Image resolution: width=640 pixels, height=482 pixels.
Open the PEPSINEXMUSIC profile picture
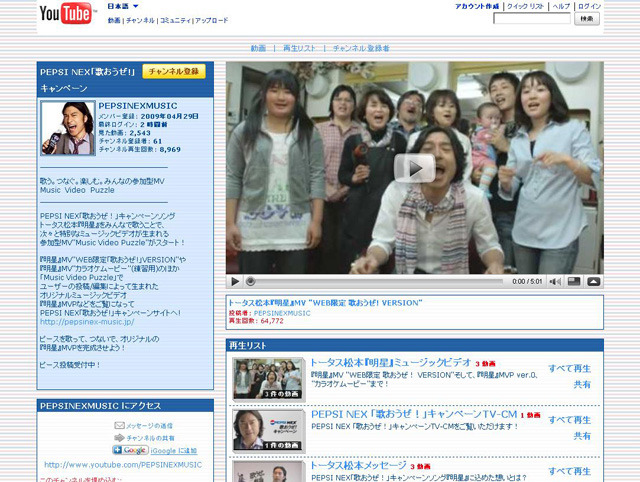pyautogui.click(x=68, y=128)
